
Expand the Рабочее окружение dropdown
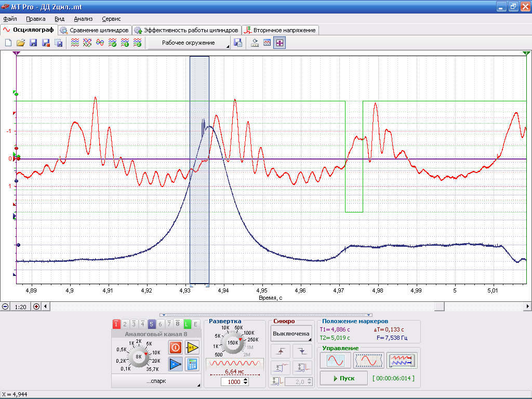189,43
